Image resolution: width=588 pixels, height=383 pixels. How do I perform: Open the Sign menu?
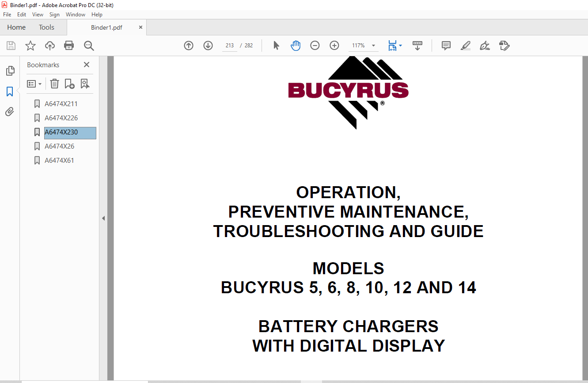pos(54,15)
